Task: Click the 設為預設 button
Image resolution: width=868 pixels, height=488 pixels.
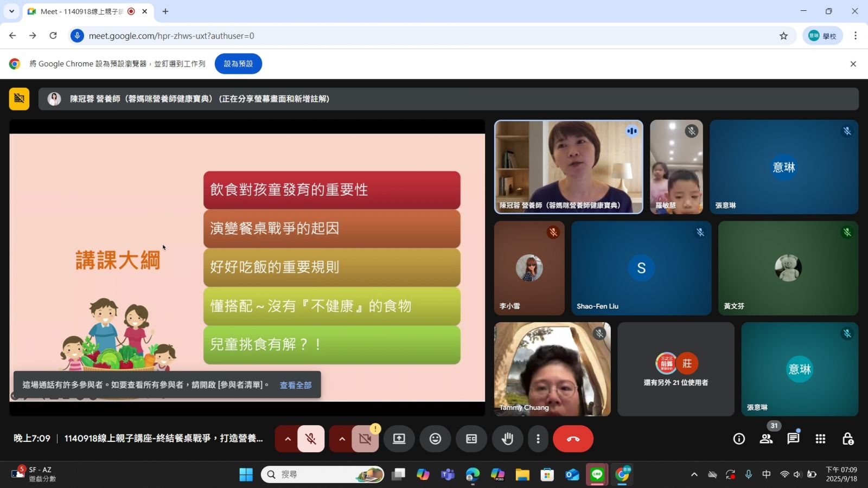Action: coord(238,63)
